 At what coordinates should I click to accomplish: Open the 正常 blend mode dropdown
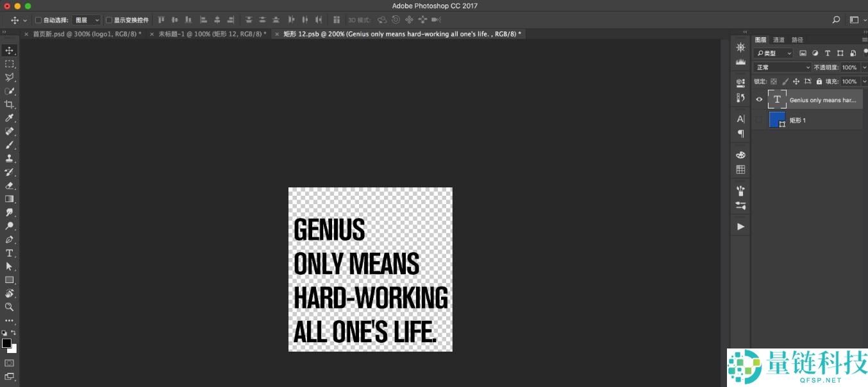[x=783, y=67]
